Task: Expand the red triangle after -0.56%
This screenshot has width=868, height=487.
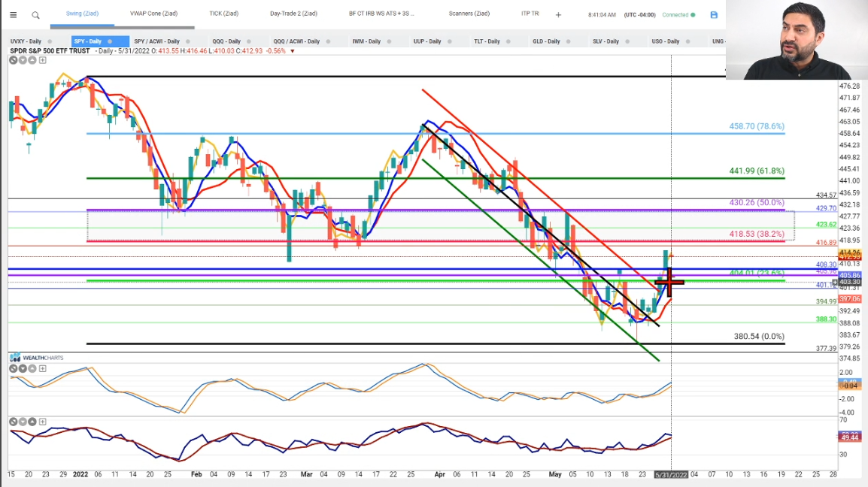Action: tap(293, 51)
